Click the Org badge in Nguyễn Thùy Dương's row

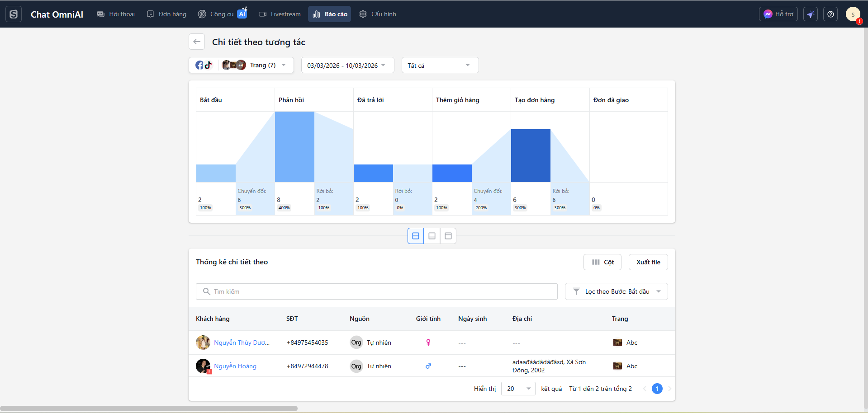(x=356, y=343)
